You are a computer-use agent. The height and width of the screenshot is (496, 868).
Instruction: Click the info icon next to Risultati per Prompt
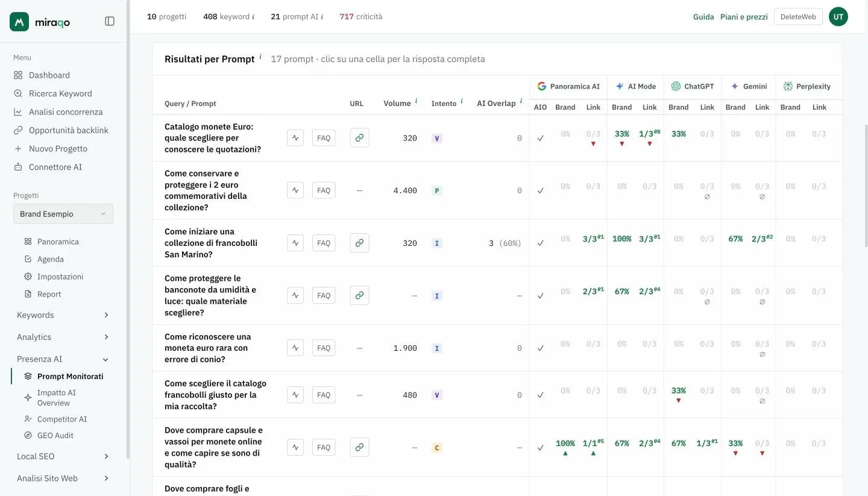click(x=260, y=57)
